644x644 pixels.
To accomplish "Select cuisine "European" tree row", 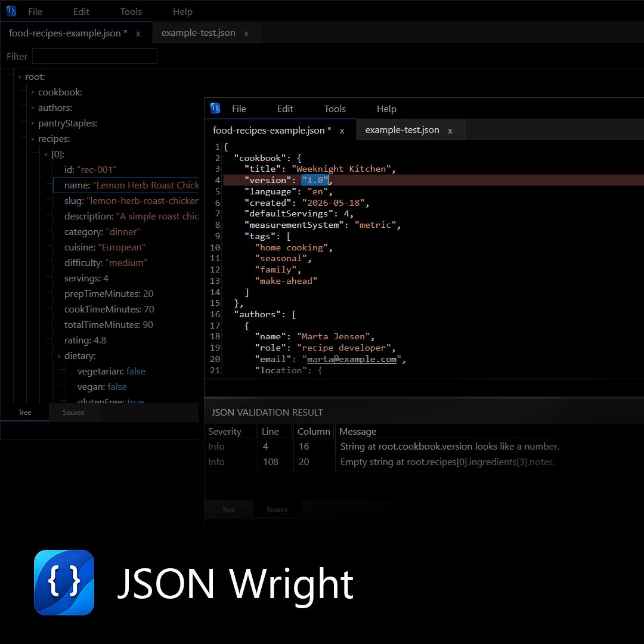I will (x=104, y=247).
